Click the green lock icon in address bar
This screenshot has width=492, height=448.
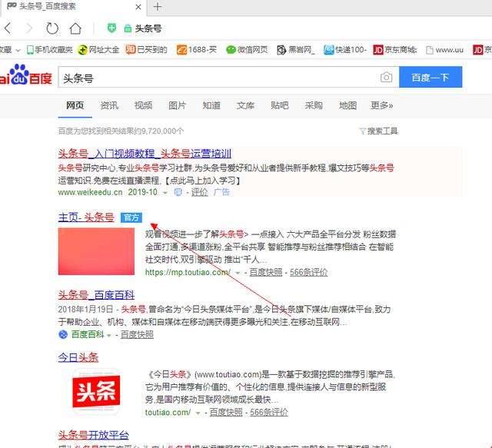[128, 28]
